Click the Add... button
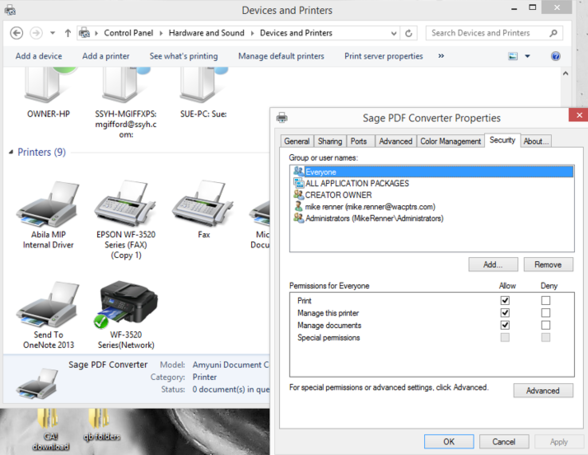 (x=493, y=264)
